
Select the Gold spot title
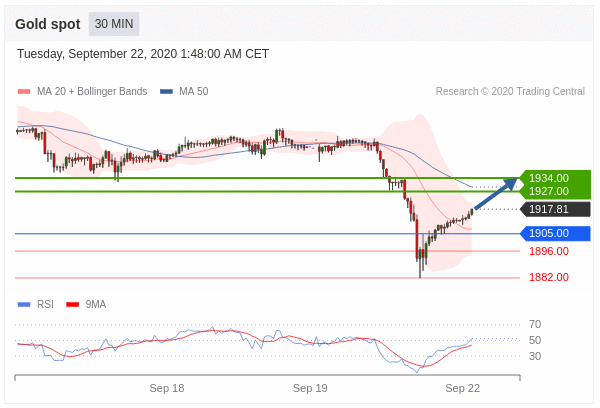tap(48, 24)
